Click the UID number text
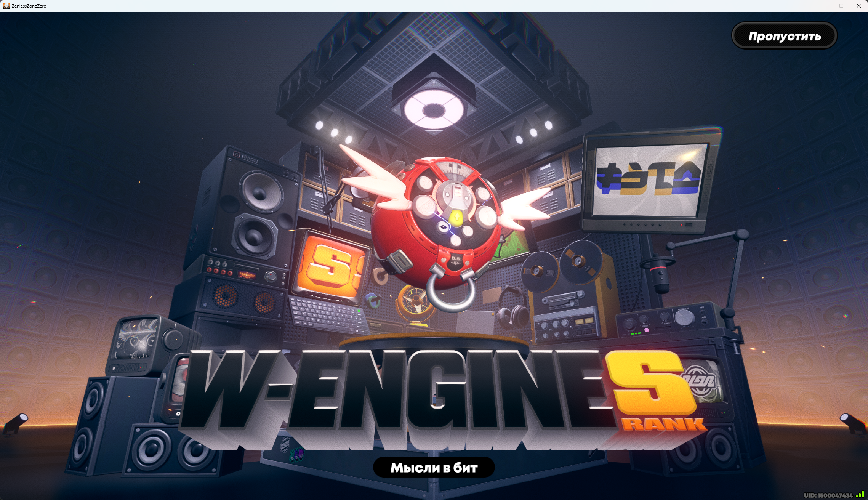Screen dimensions: 868x500 (x=828, y=495)
